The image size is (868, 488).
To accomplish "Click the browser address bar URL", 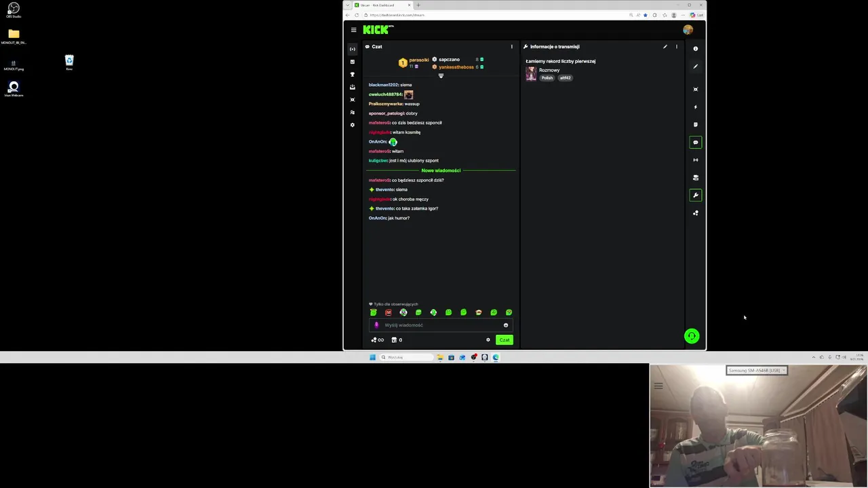I will click(x=397, y=15).
